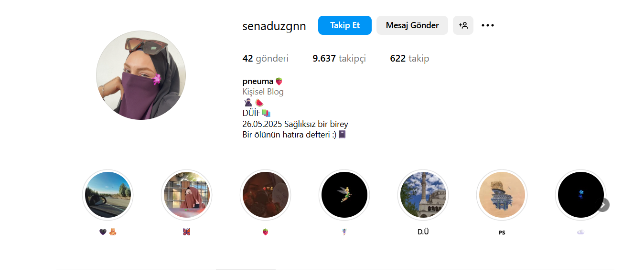Select the senaduzgnn username text
This screenshot has width=644, height=274.
click(x=274, y=26)
